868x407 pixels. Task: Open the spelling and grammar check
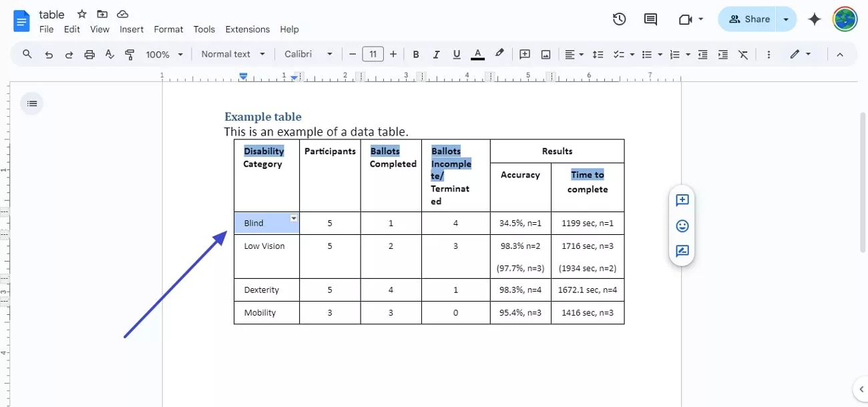(x=110, y=54)
